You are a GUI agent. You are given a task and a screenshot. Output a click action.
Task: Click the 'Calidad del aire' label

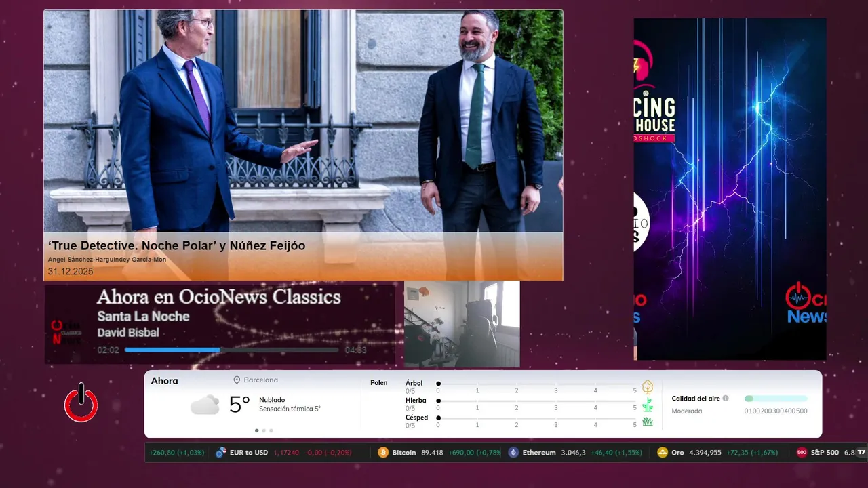point(696,399)
